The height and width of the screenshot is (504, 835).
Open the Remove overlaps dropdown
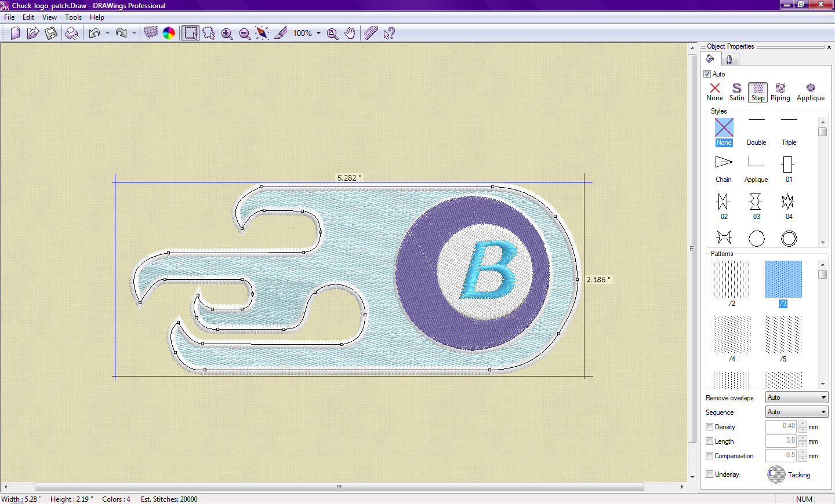coord(797,397)
